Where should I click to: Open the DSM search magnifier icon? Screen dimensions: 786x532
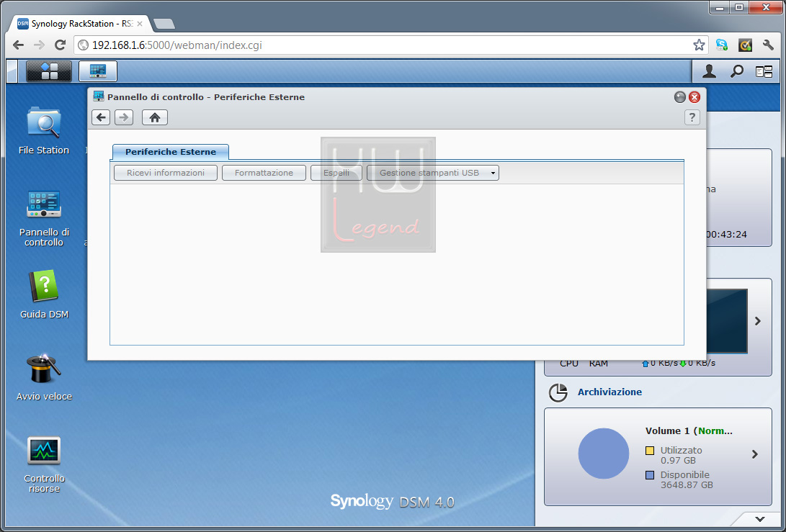[x=736, y=71]
